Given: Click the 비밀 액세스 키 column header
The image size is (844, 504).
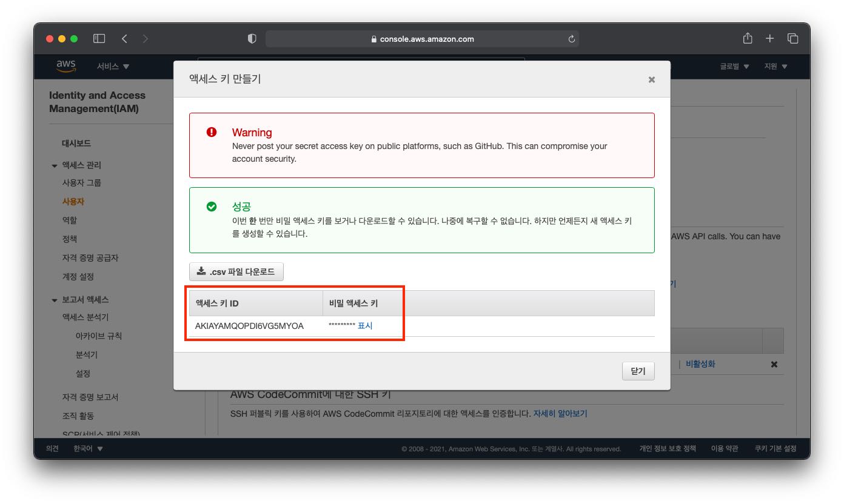Looking at the screenshot, I should 353,303.
